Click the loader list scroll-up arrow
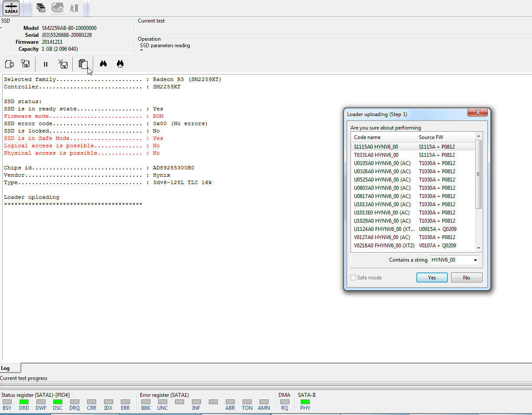 479,136
